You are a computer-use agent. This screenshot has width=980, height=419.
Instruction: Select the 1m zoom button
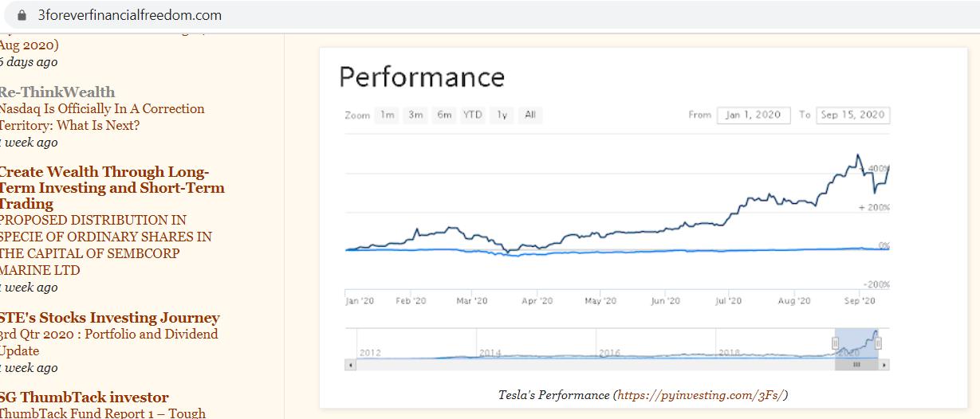pos(388,116)
